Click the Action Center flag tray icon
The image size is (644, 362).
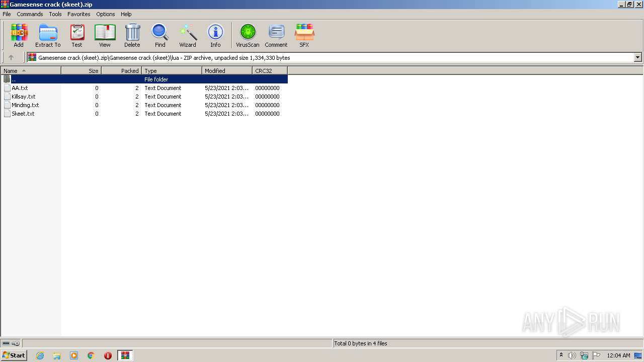[596, 355]
